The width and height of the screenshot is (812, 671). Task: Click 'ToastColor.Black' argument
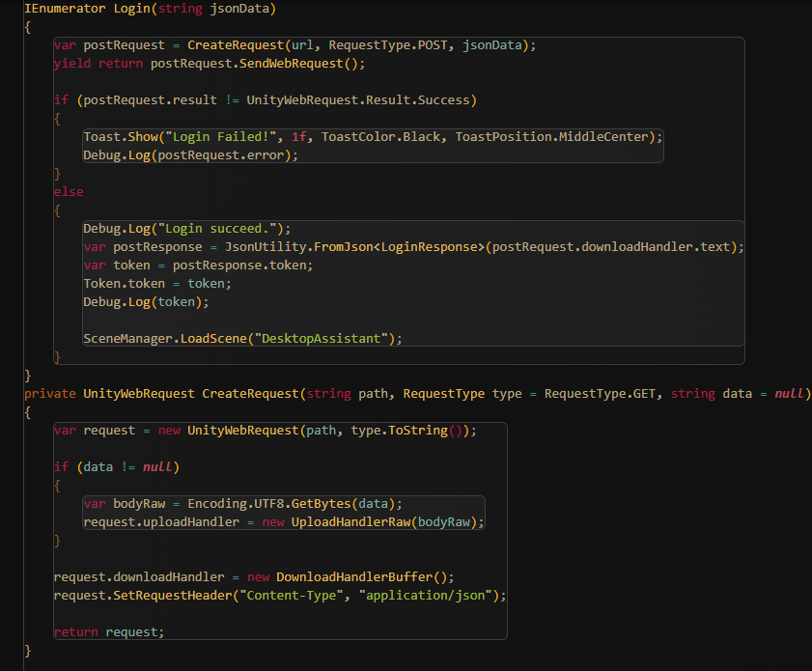point(380,137)
